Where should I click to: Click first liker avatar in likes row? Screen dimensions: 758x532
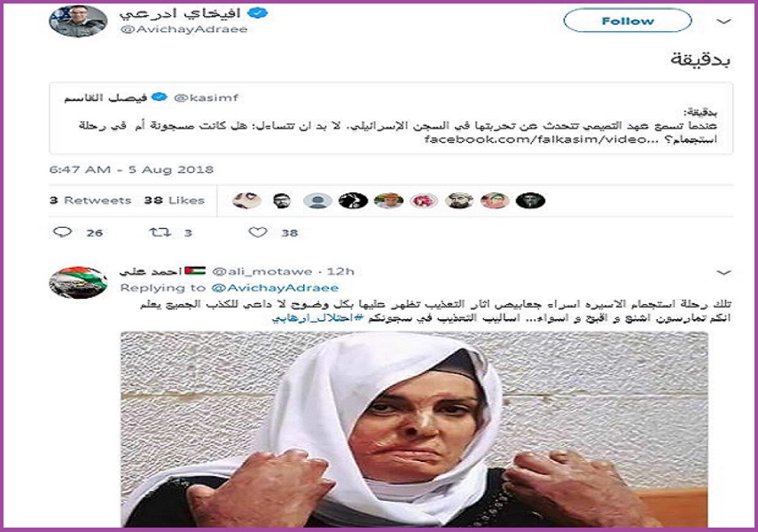[x=246, y=200]
